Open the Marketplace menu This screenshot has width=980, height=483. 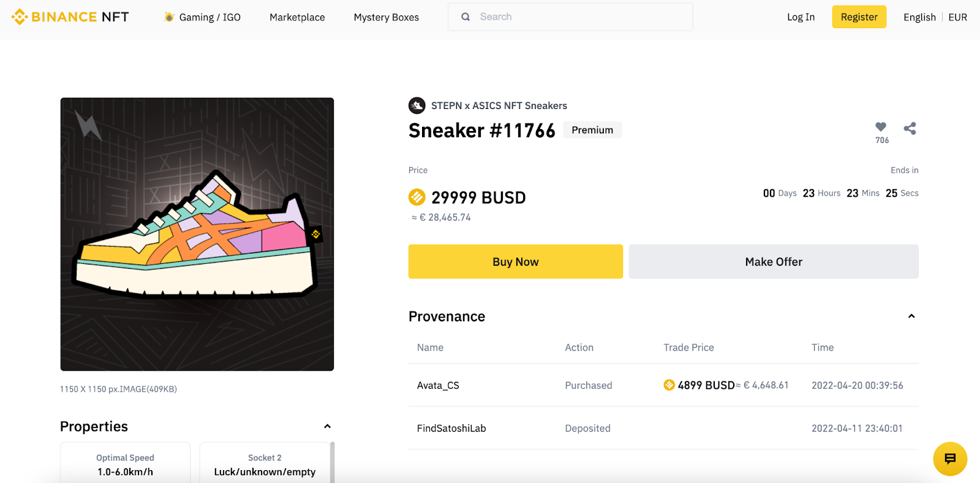tap(297, 17)
